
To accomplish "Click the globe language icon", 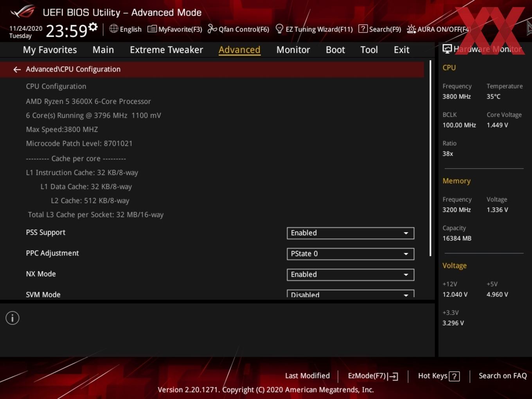I will (113, 29).
